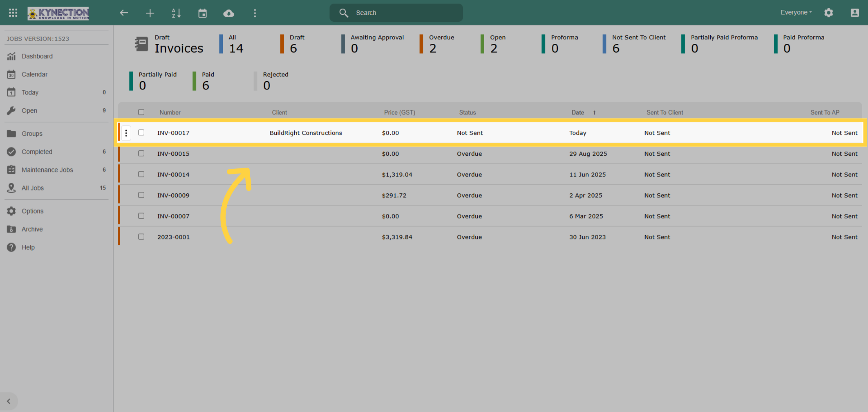The width and height of the screenshot is (868, 412).
Task: Open the A-Z sort icon
Action: pyautogui.click(x=176, y=13)
